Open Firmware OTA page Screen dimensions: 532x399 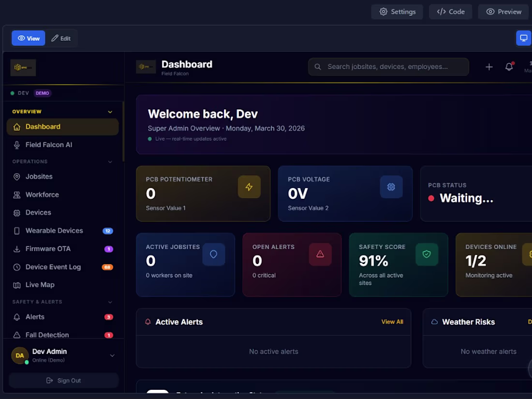point(63,249)
